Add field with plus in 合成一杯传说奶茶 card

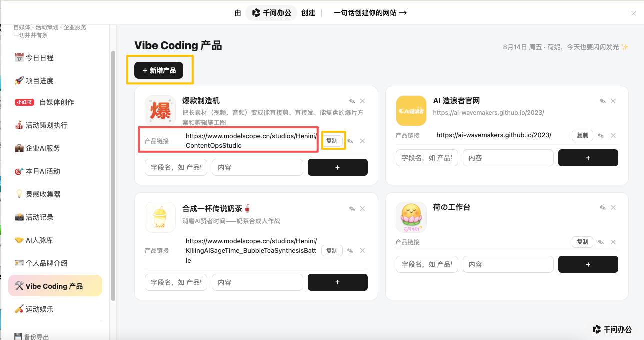click(x=338, y=282)
